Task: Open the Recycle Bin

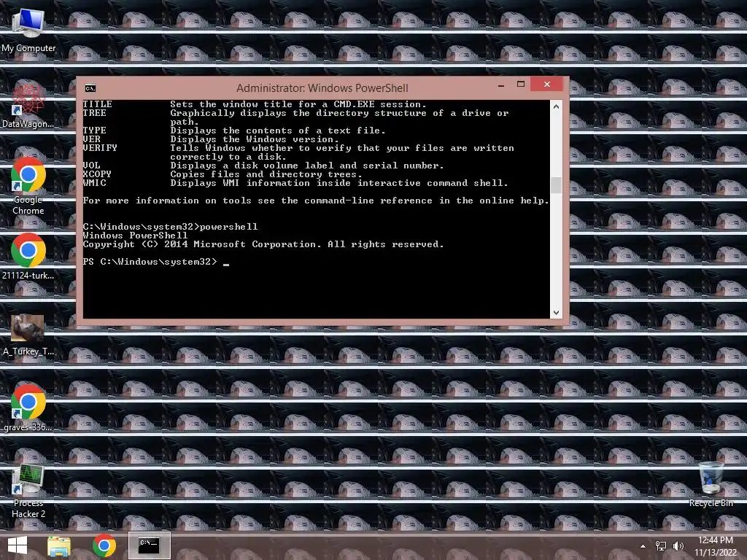Action: [711, 484]
